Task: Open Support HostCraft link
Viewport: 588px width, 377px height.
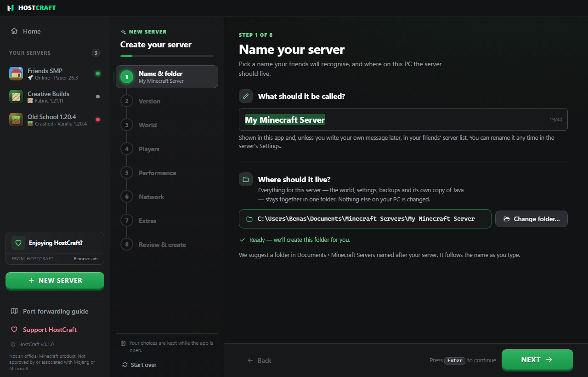Action: (55, 330)
